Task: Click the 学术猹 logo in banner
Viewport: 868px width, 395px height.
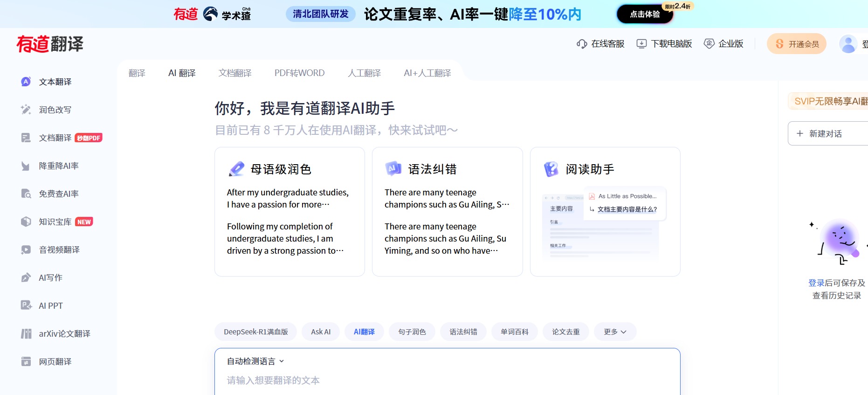Action: pos(227,14)
